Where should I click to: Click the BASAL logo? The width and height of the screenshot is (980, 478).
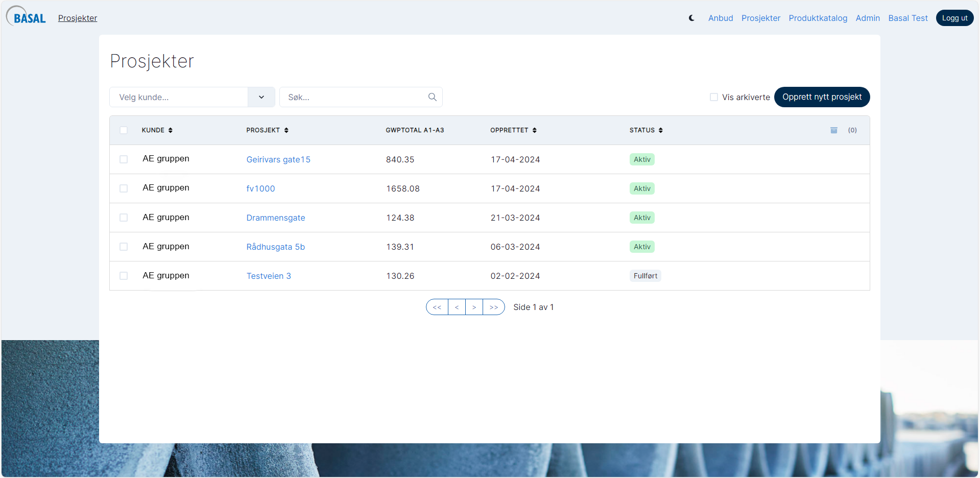pos(27,17)
